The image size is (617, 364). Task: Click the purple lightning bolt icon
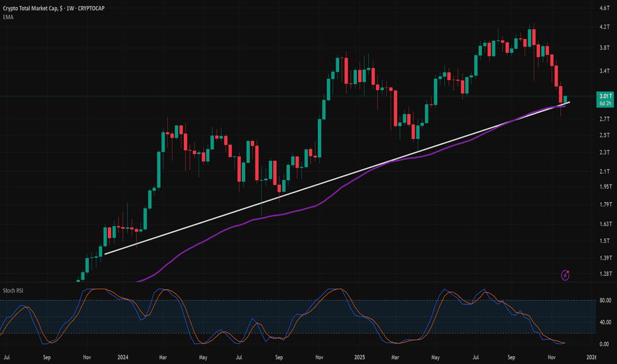click(565, 274)
